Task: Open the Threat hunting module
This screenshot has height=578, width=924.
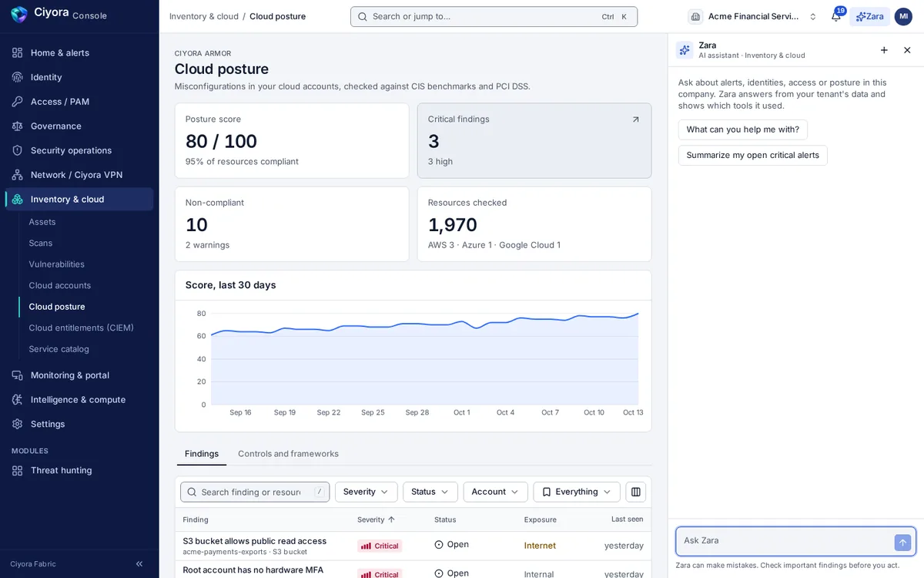Action: click(x=79, y=470)
